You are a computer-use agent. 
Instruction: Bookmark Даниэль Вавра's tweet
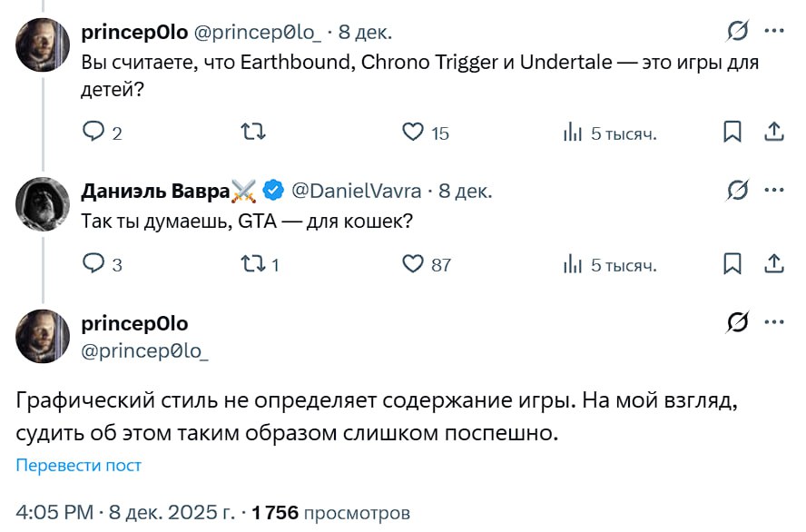tap(732, 264)
